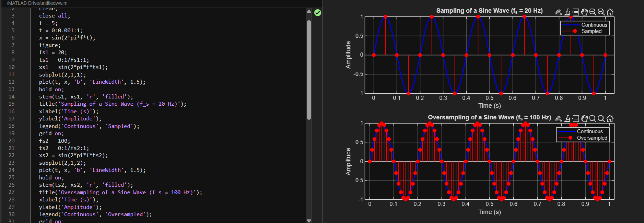Activate Pan tool on Oversampling plot
Viewport: 644px width, 223px height.
click(x=584, y=118)
